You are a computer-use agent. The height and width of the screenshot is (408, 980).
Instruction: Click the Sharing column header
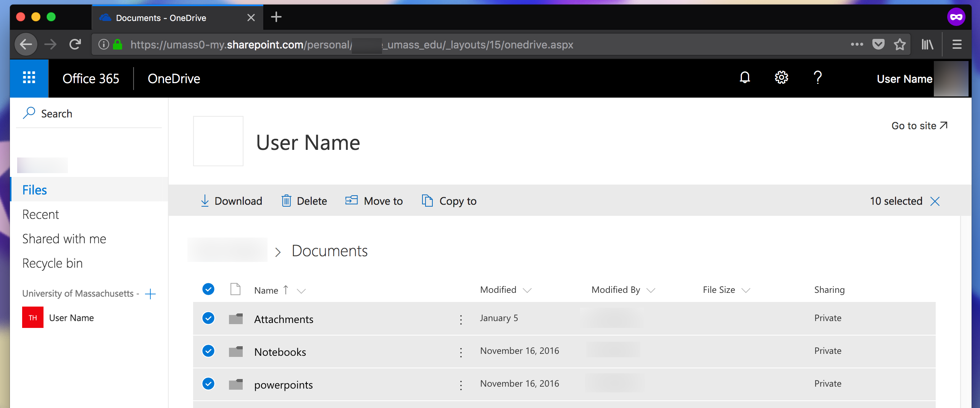[829, 290]
